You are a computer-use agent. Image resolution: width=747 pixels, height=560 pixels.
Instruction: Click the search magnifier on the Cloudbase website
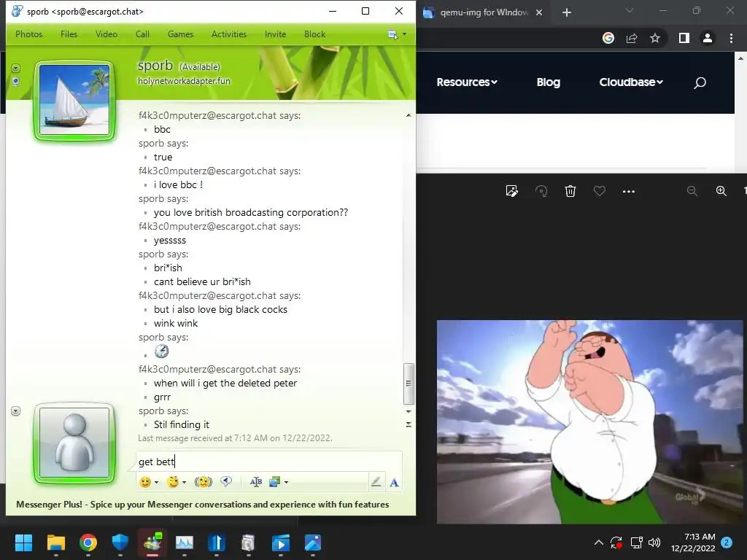pos(700,83)
